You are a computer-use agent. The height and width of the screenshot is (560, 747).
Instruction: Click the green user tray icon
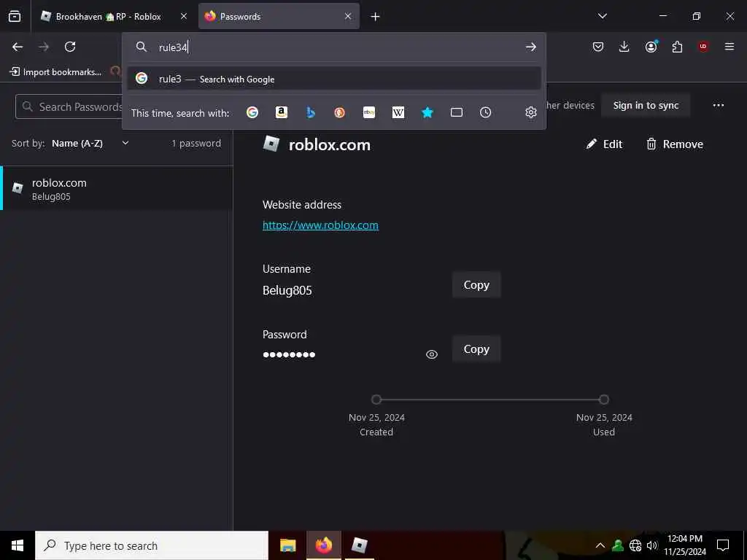618,545
